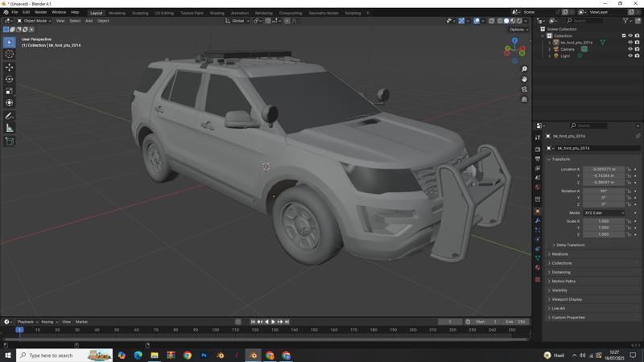Open the Physics properties tab
The image size is (644, 362).
click(x=538, y=239)
